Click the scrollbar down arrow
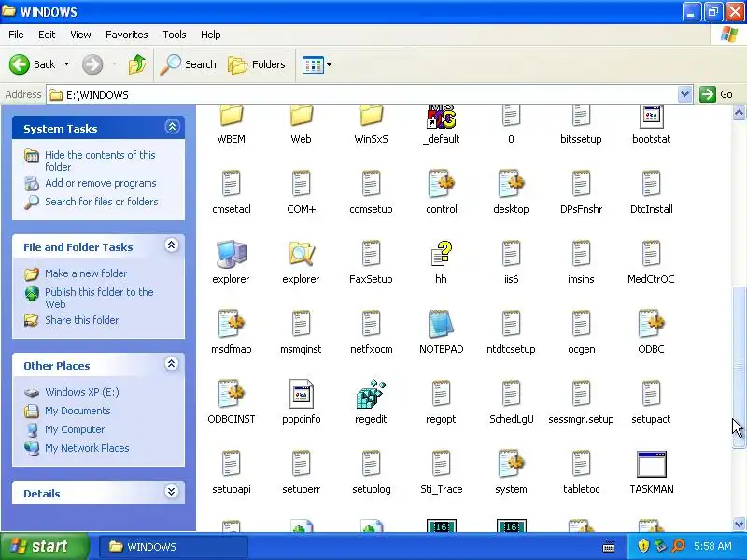This screenshot has width=747, height=560. point(739,524)
